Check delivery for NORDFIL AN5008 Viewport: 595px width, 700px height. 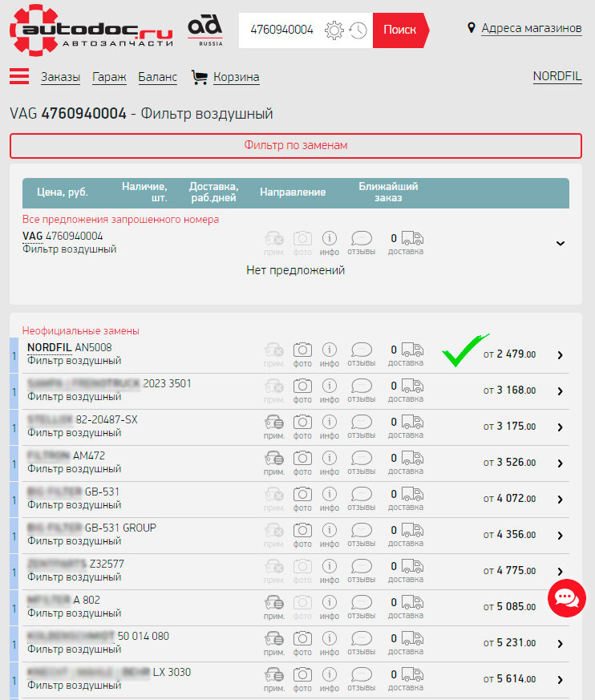coord(406,355)
